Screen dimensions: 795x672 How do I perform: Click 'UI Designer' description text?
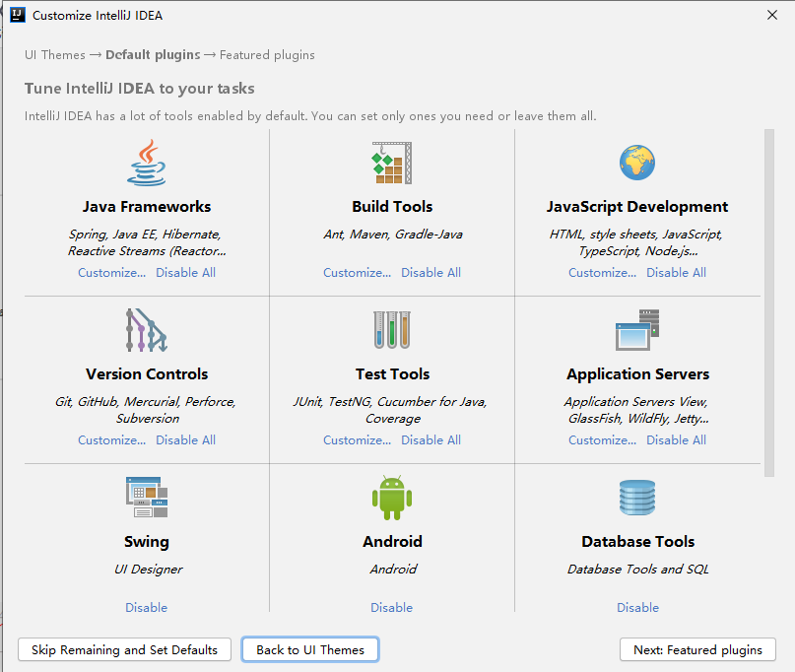pyautogui.click(x=148, y=570)
